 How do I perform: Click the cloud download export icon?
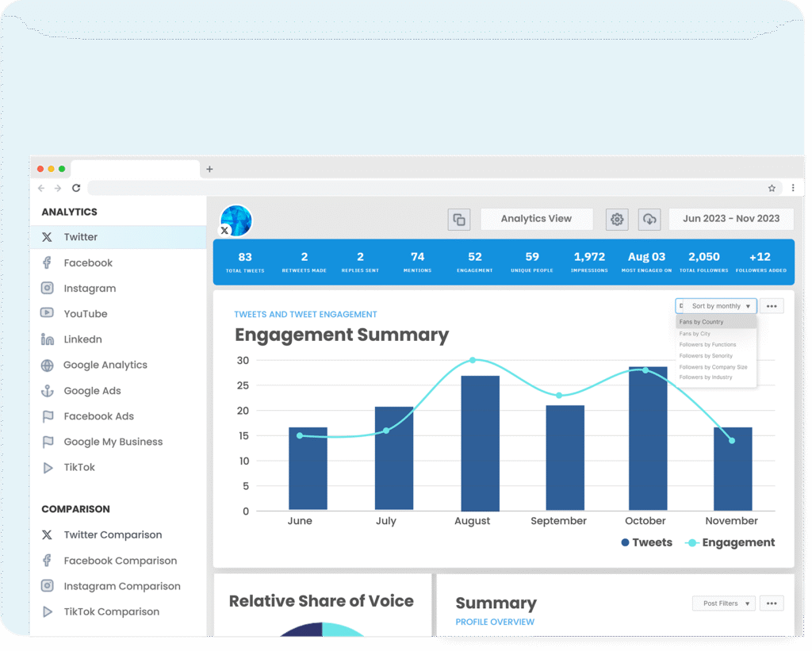tap(649, 220)
